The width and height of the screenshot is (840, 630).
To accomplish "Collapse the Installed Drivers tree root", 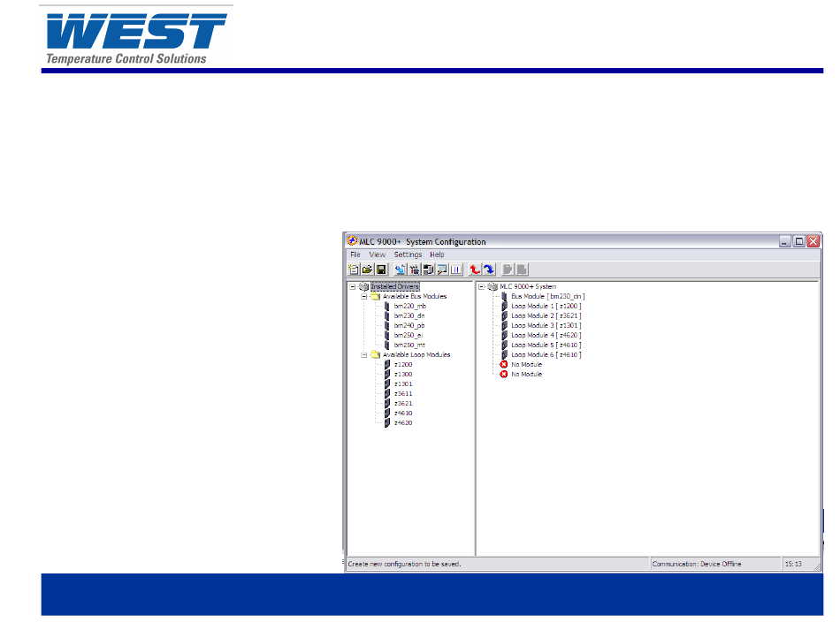I will (353, 287).
